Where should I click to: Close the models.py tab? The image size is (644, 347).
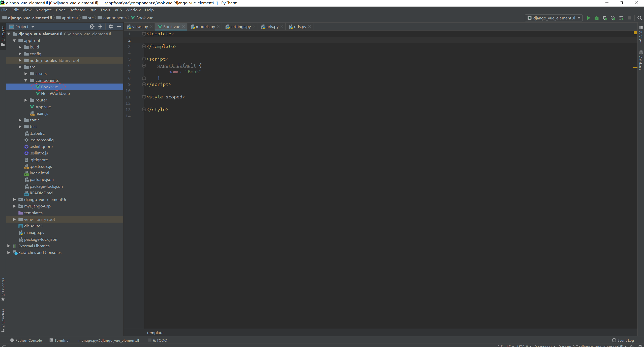(x=218, y=26)
